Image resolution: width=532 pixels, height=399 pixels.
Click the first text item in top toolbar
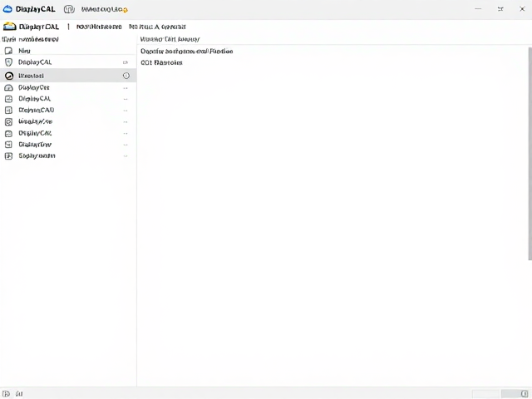[99, 27]
